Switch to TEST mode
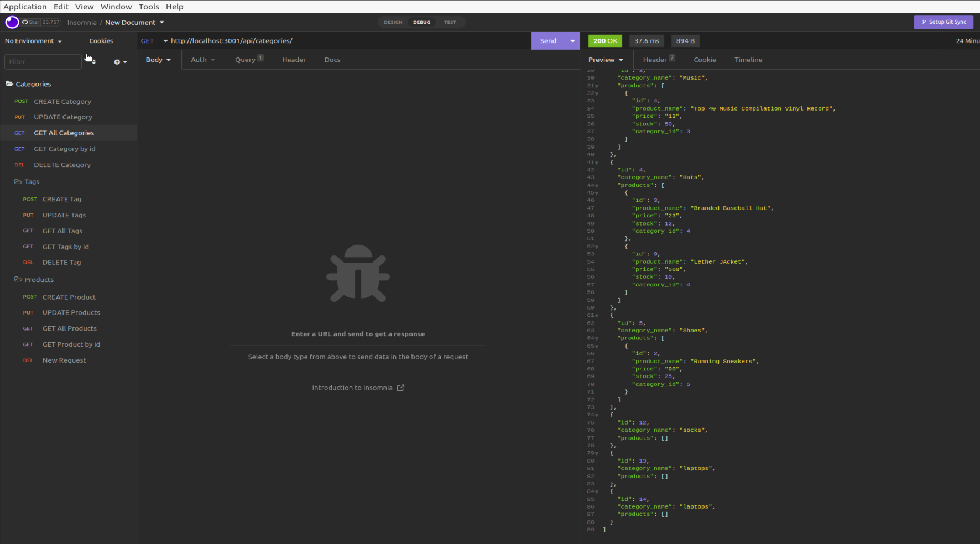Image resolution: width=980 pixels, height=544 pixels. 450,22
